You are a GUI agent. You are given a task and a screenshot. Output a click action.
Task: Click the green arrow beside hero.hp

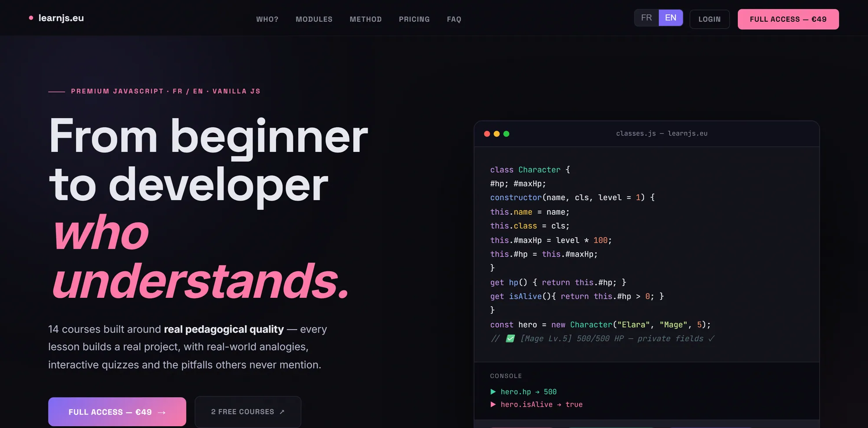pos(493,392)
